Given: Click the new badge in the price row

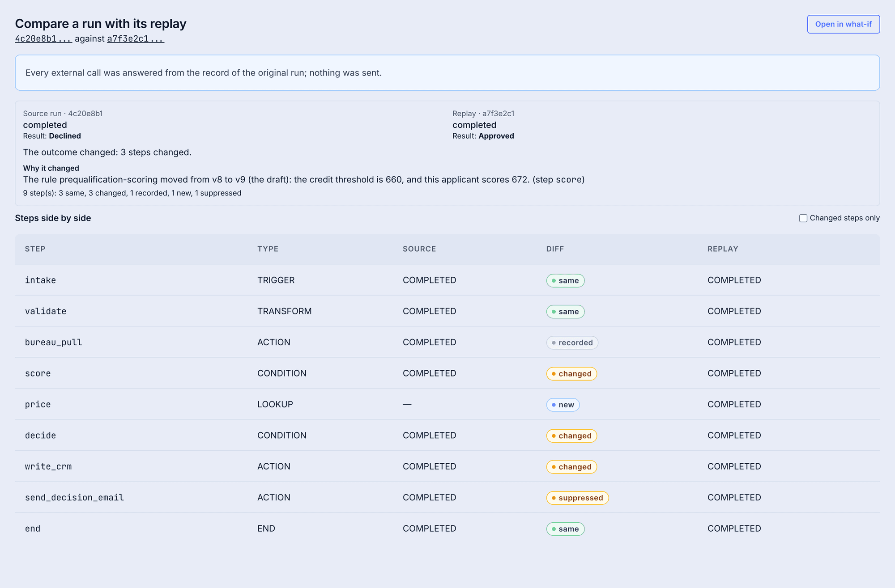Looking at the screenshot, I should pyautogui.click(x=563, y=405).
